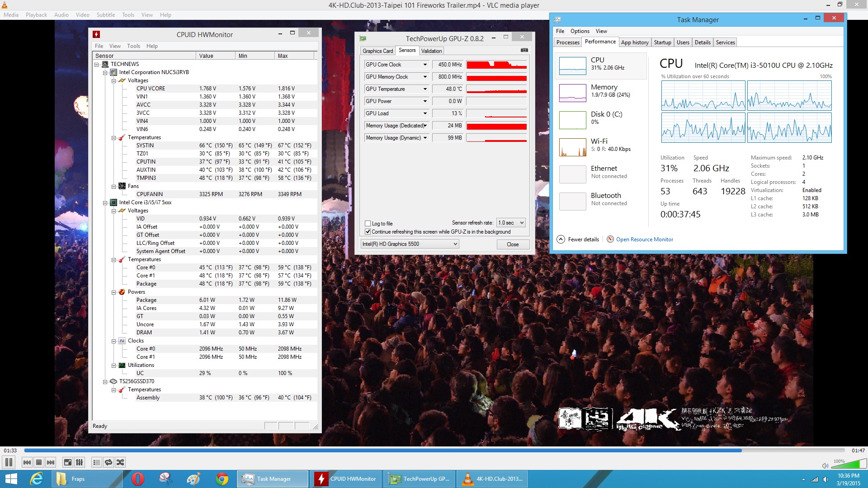Viewport: 868px width, 488px height.
Task: Click GPU-Z Close button
Action: 513,244
